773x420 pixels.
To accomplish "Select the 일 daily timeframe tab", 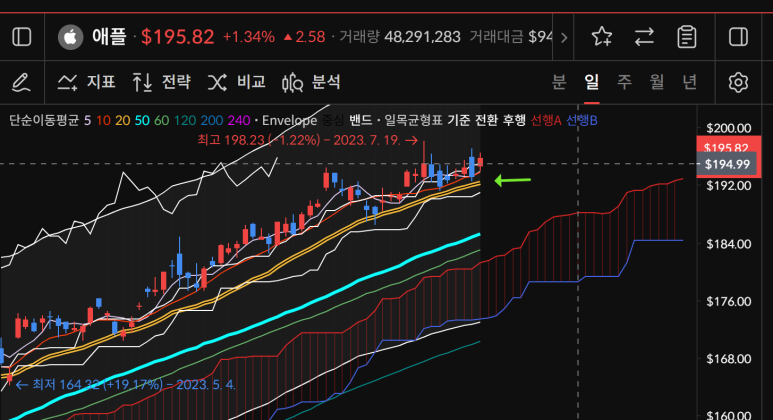I will pos(592,82).
